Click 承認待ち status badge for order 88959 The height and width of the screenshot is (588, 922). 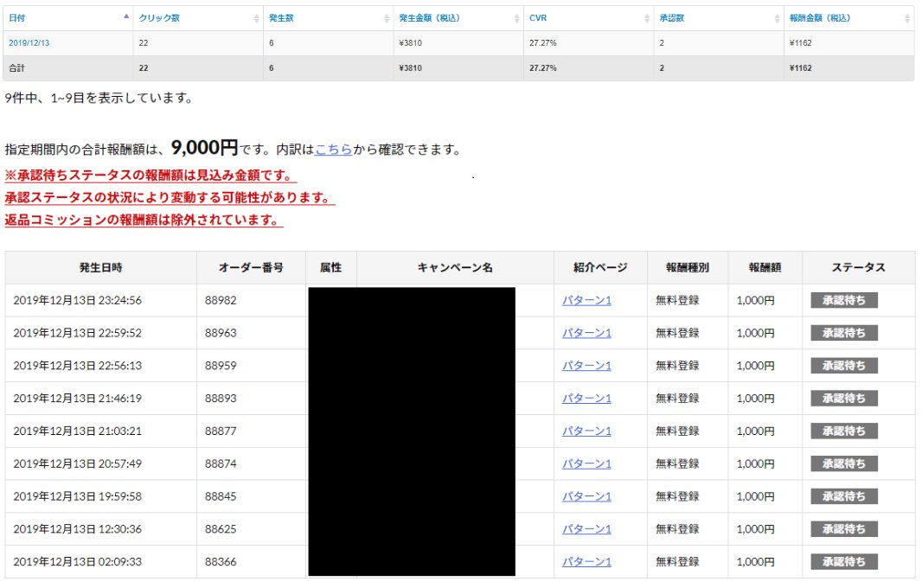click(x=844, y=366)
